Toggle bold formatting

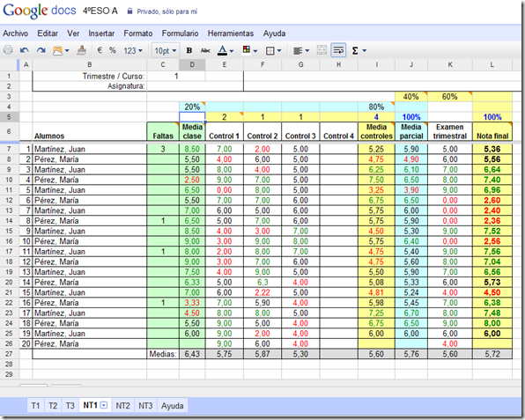click(x=189, y=50)
